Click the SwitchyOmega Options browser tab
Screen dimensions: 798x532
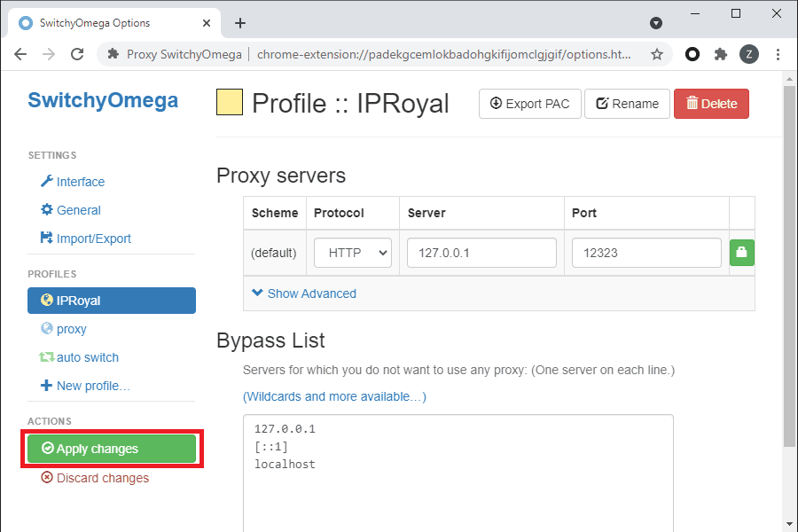click(x=114, y=23)
